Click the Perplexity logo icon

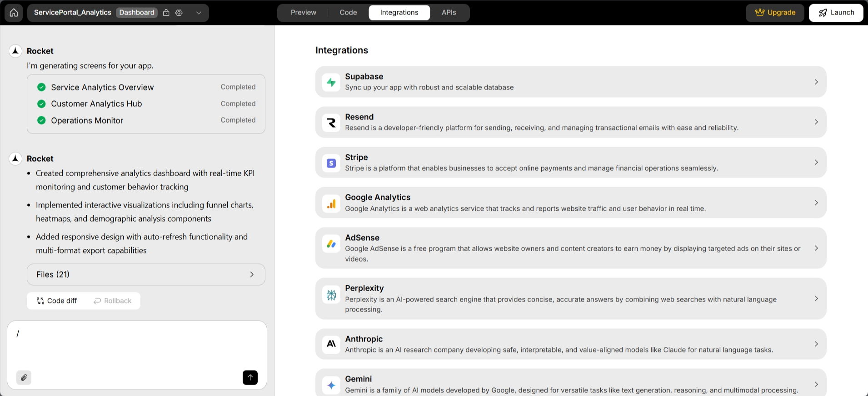pyautogui.click(x=331, y=295)
